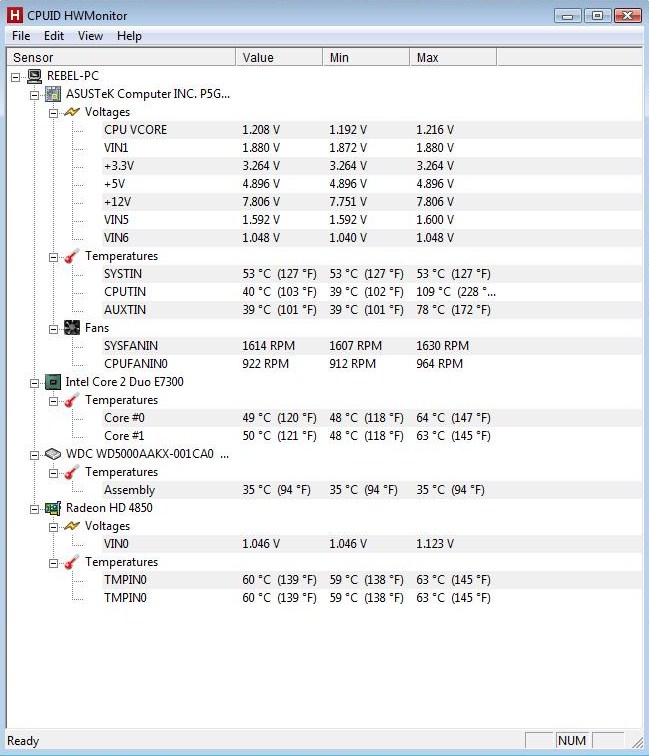This screenshot has height=756, width=649.
Task: Select the CPU VCORE row
Action: (x=372, y=130)
